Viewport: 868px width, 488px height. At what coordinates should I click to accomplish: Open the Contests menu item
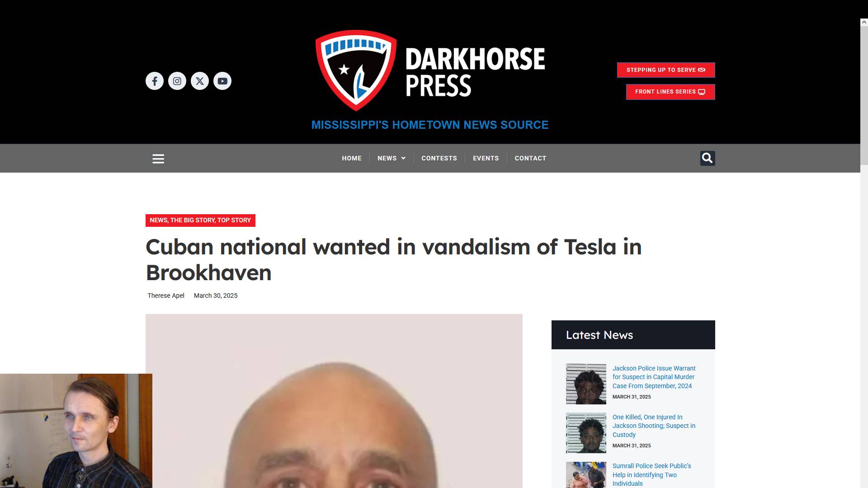coord(439,158)
